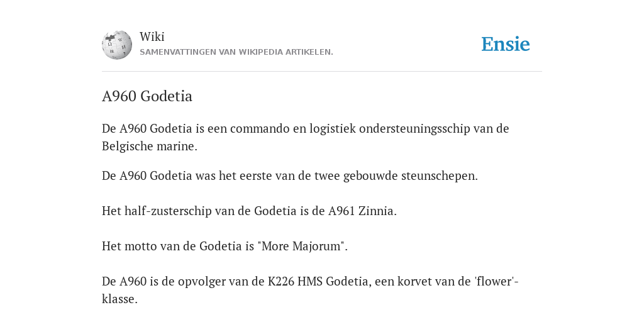
Task: Click the Wiki author name
Action: pyautogui.click(x=152, y=36)
